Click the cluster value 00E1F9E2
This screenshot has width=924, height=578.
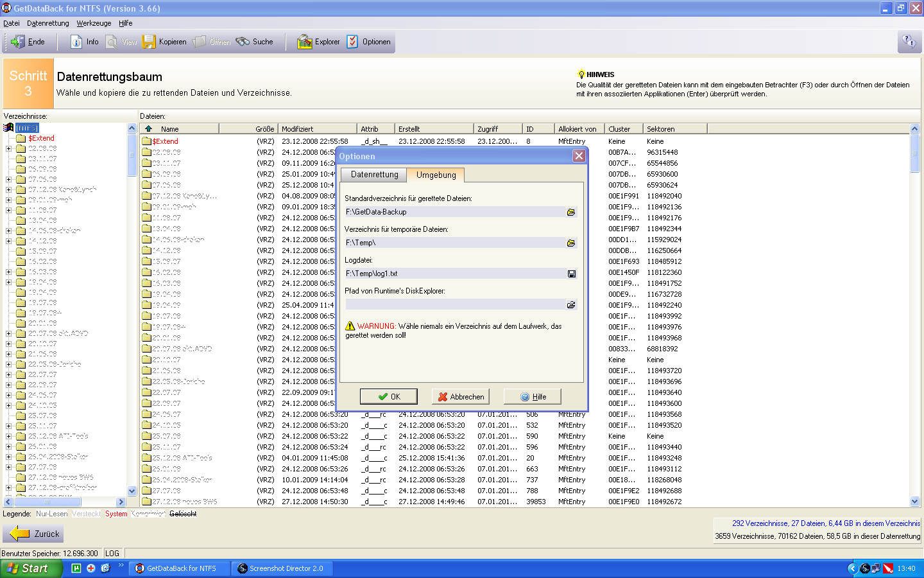tap(624, 491)
